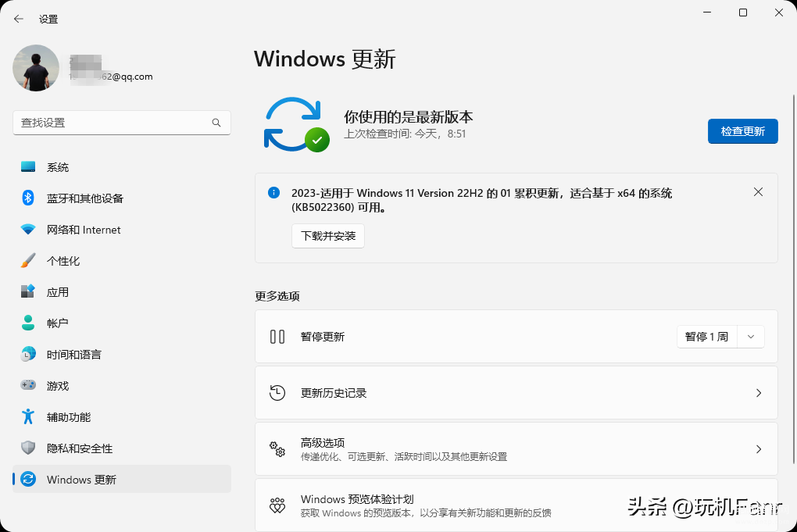Click the blue info icon on update notice

tap(273, 193)
